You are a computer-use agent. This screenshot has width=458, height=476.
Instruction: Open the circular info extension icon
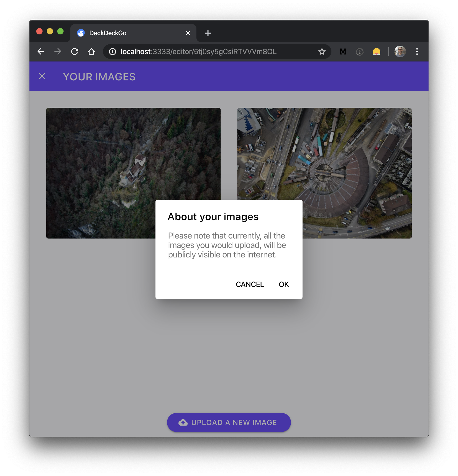coord(360,52)
